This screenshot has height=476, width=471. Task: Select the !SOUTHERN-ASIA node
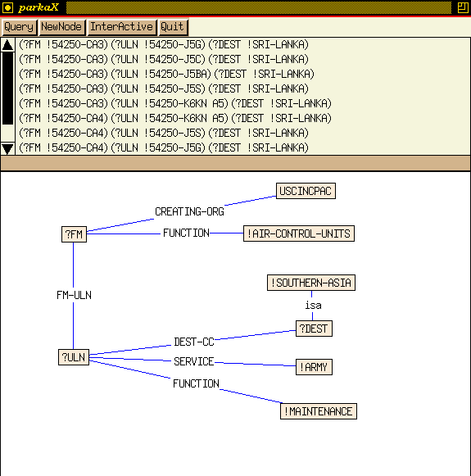pos(311,283)
